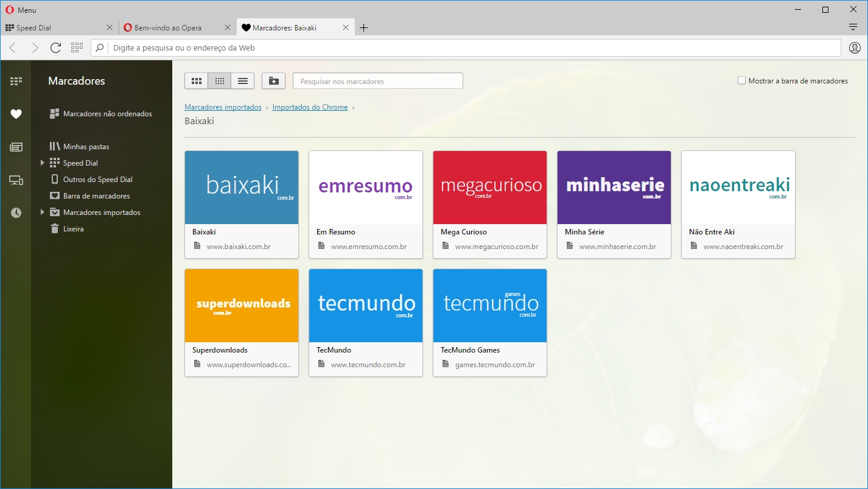Image resolution: width=868 pixels, height=489 pixels.
Task: Open the Mega Curioso bookmark thumbnail
Action: [490, 188]
